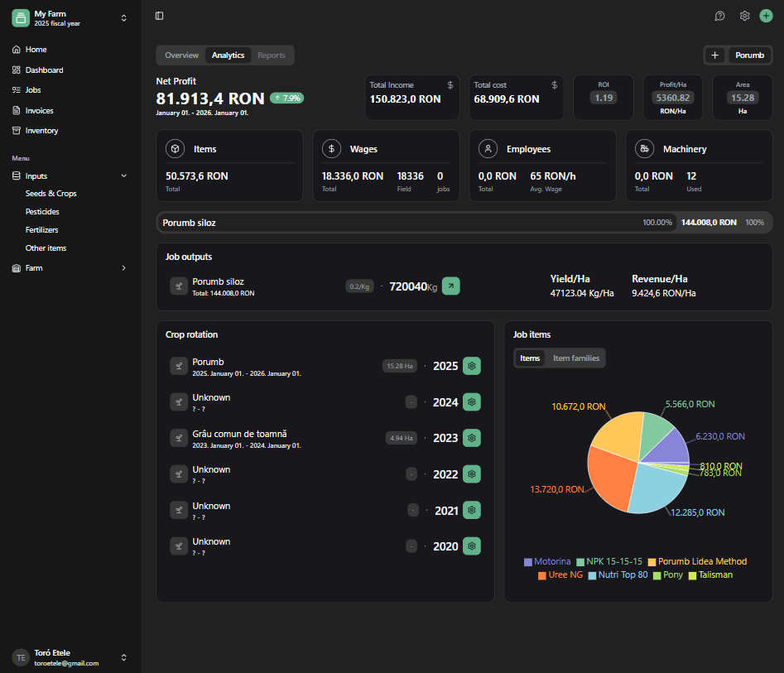Toggle the sidebar collapse icon
The height and width of the screenshot is (673, 784).
(159, 16)
